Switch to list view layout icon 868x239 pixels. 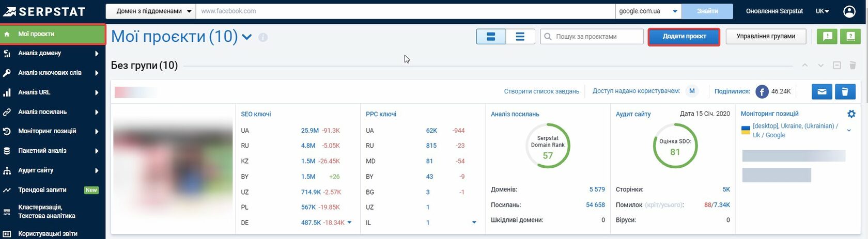point(520,37)
